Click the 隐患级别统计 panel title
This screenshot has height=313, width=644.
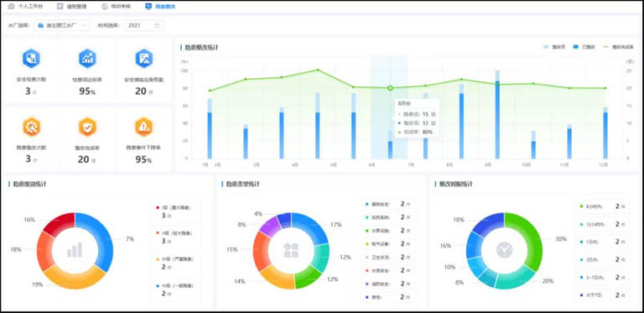[29, 184]
